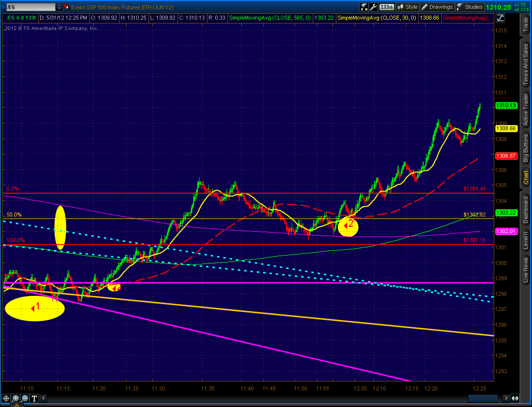Open the Trade side tab
Image resolution: width=532 pixels, height=407 pixels.
[x=526, y=25]
